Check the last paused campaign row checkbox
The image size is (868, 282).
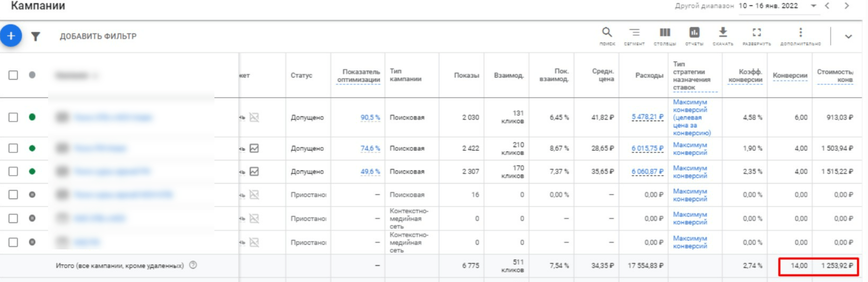13,242
